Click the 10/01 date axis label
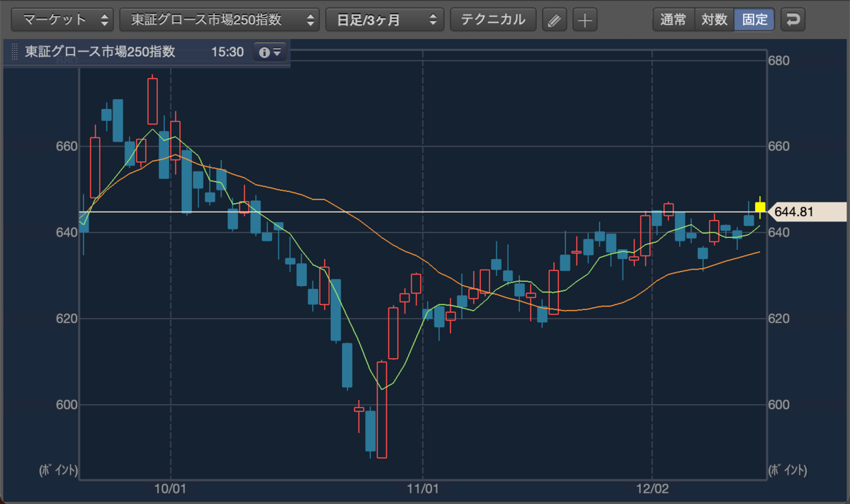The image size is (850, 504). 170,488
